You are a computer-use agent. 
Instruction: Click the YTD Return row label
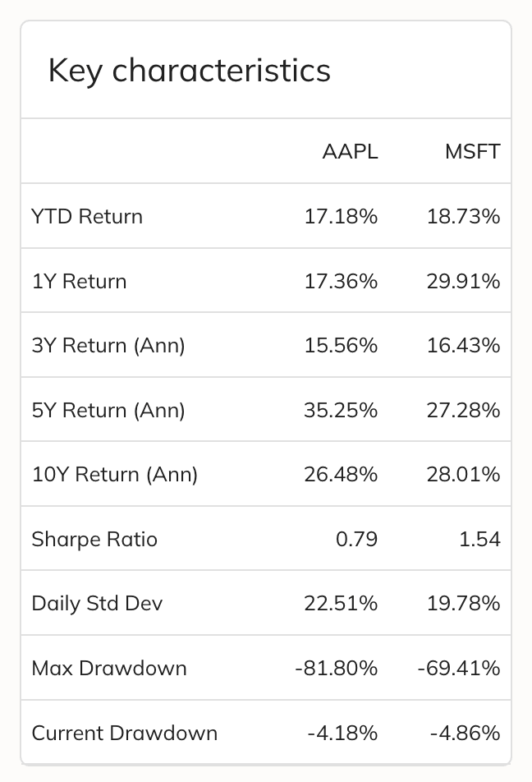[x=87, y=217]
